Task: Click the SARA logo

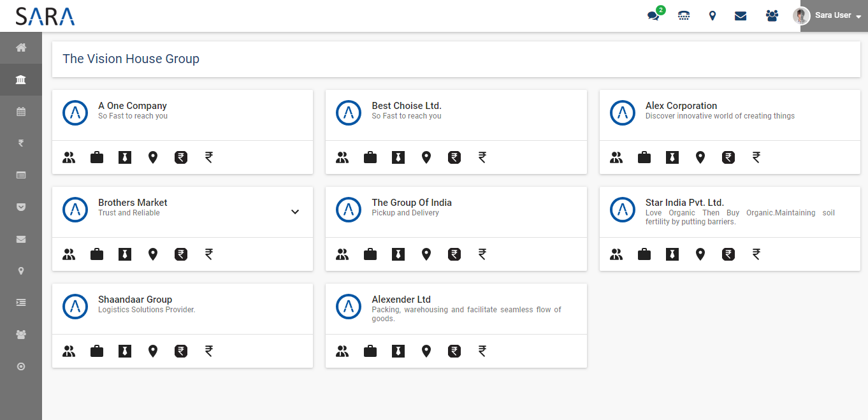Action: [45, 16]
